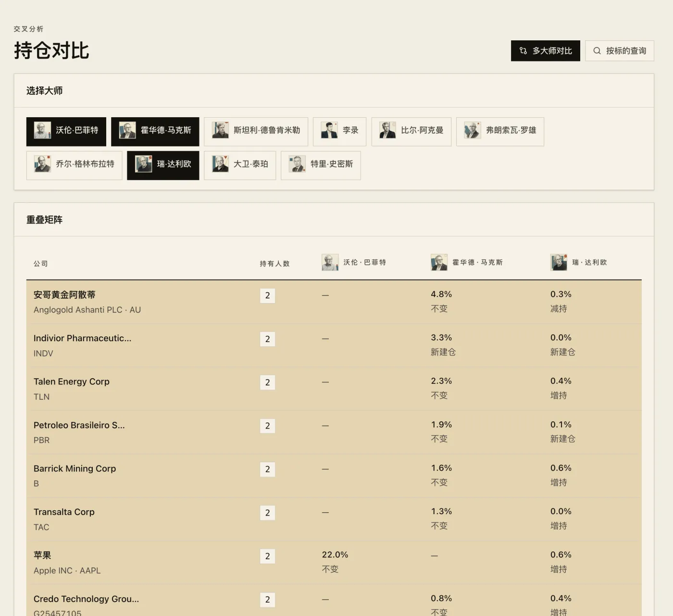Click the 3.3% Marks value for Indivior
Image resolution: width=673 pixels, height=616 pixels.
[x=441, y=338]
